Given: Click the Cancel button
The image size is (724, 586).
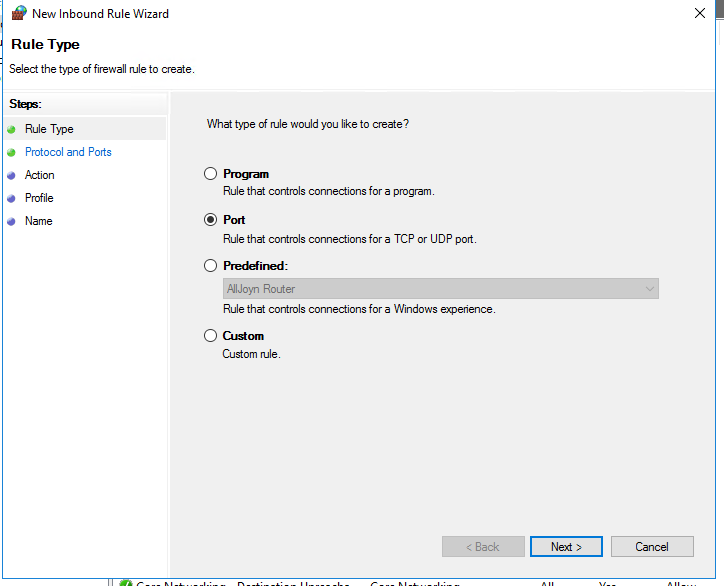Looking at the screenshot, I should click(652, 547).
